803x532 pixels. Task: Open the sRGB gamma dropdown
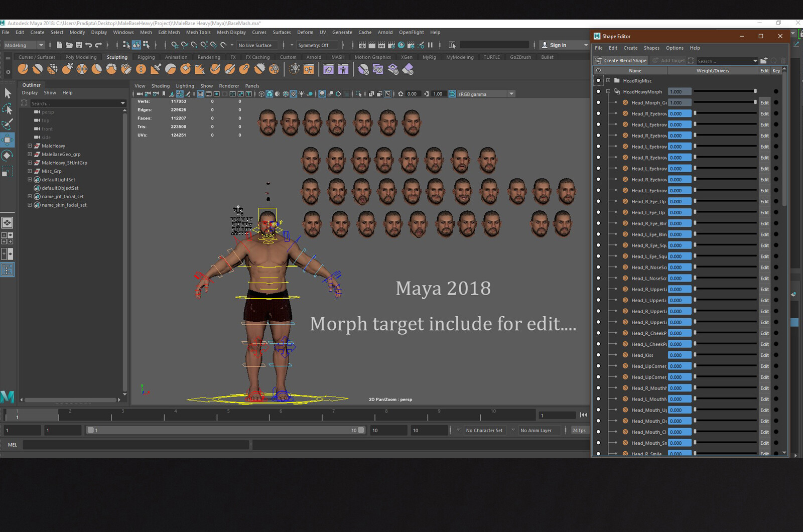click(510, 94)
